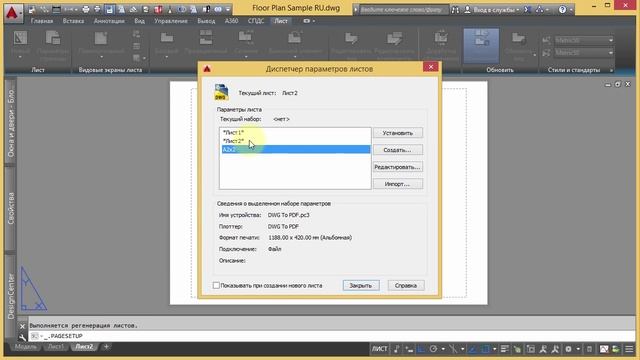
Task: Expand the Стили и стандарты panel launcher arrow
Action: pos(611,70)
